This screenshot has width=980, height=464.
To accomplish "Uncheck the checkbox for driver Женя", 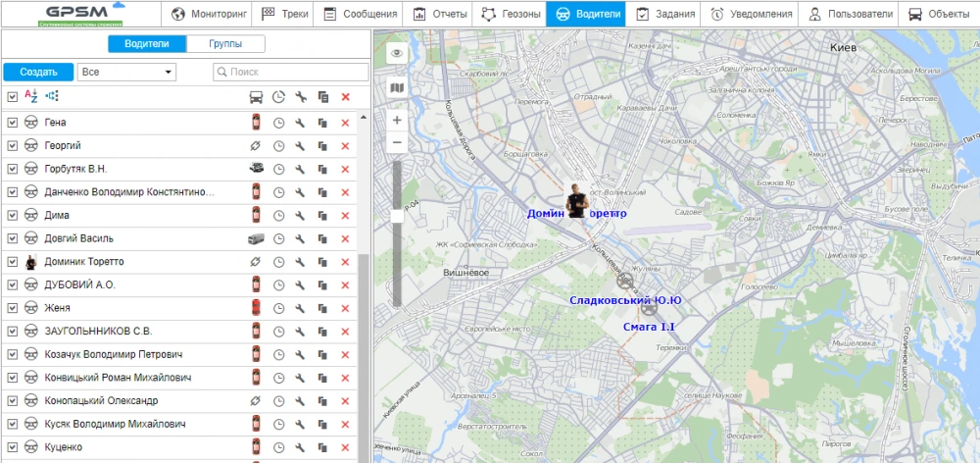I will (13, 308).
